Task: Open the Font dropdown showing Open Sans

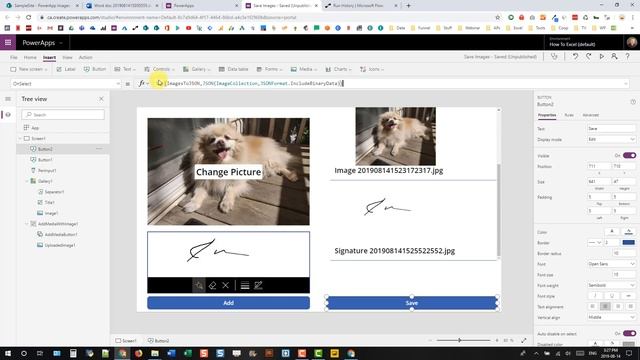Action: point(611,264)
